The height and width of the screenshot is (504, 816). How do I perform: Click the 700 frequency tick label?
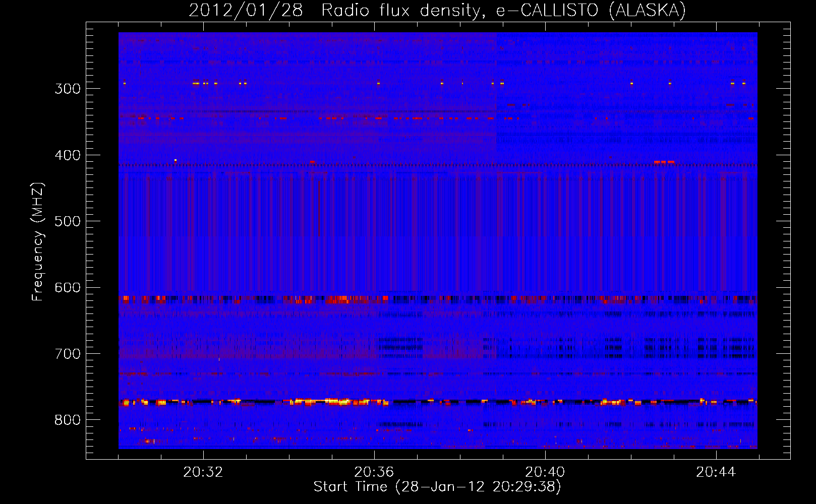[68, 354]
